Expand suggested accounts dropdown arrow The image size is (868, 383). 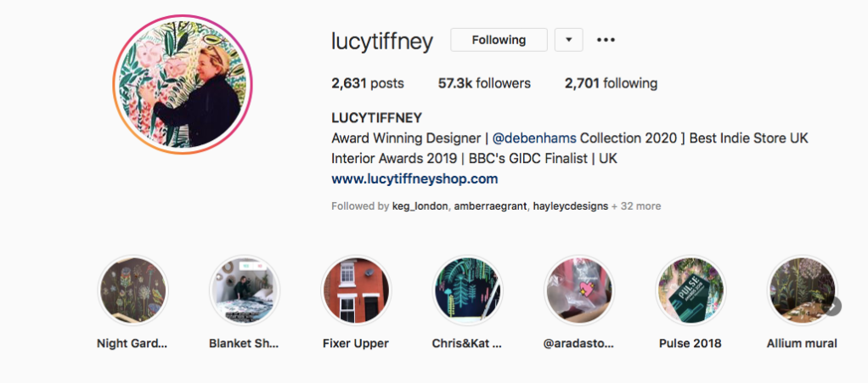click(568, 40)
